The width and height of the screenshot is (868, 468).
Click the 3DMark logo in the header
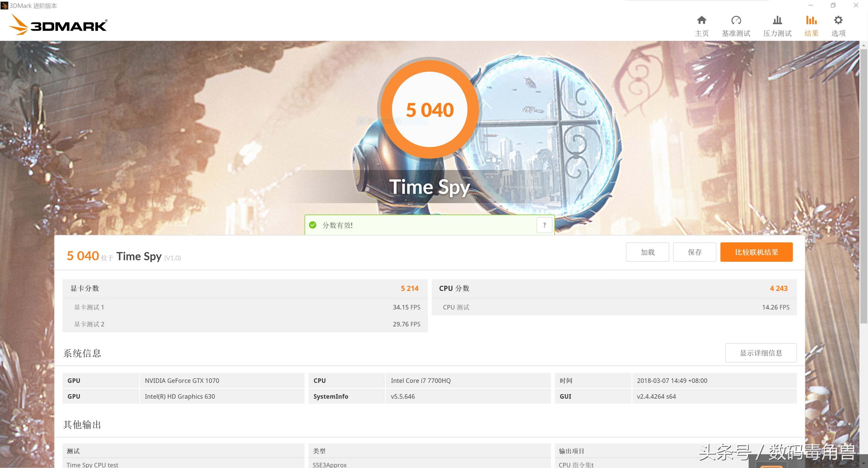(58, 25)
